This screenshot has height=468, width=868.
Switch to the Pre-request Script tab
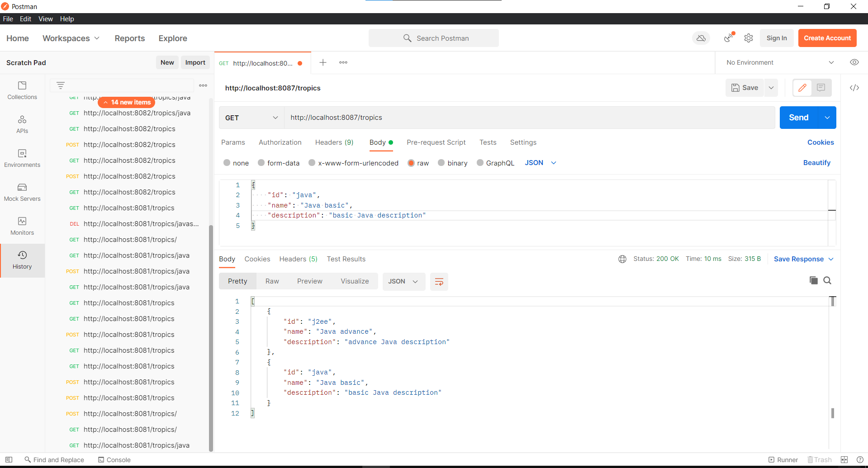click(436, 142)
